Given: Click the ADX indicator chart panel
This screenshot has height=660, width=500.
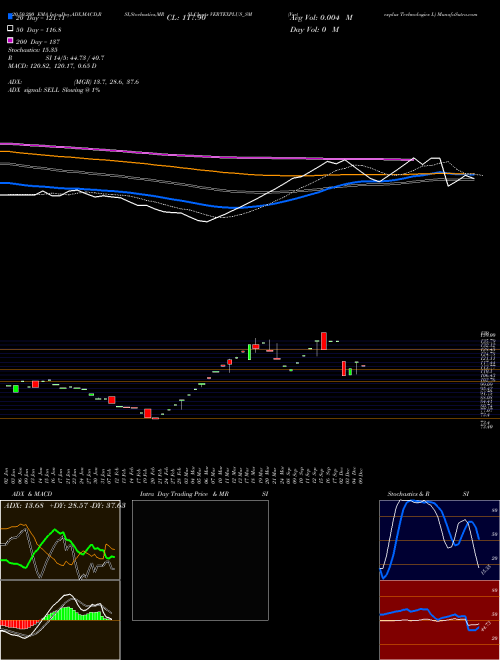Looking at the screenshot, I should [x=60, y=540].
